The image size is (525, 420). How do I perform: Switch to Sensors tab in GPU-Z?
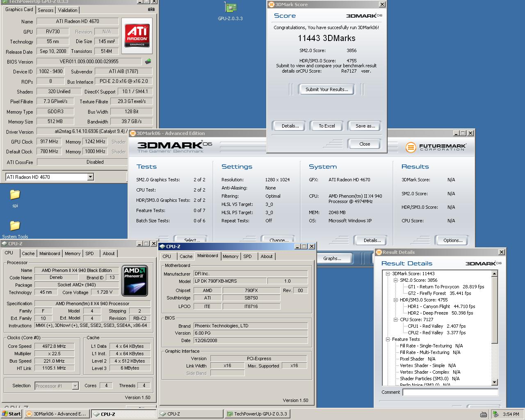click(x=46, y=10)
